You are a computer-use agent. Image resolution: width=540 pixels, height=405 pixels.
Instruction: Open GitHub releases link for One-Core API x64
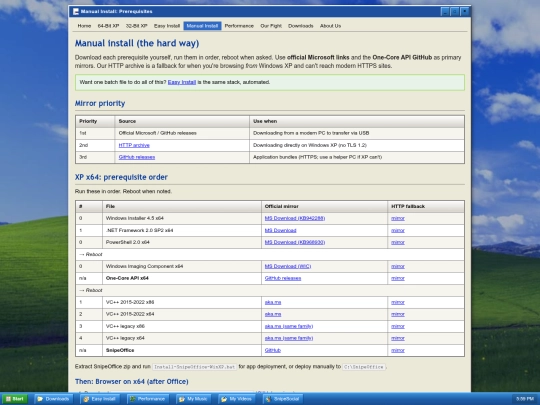(x=283, y=278)
